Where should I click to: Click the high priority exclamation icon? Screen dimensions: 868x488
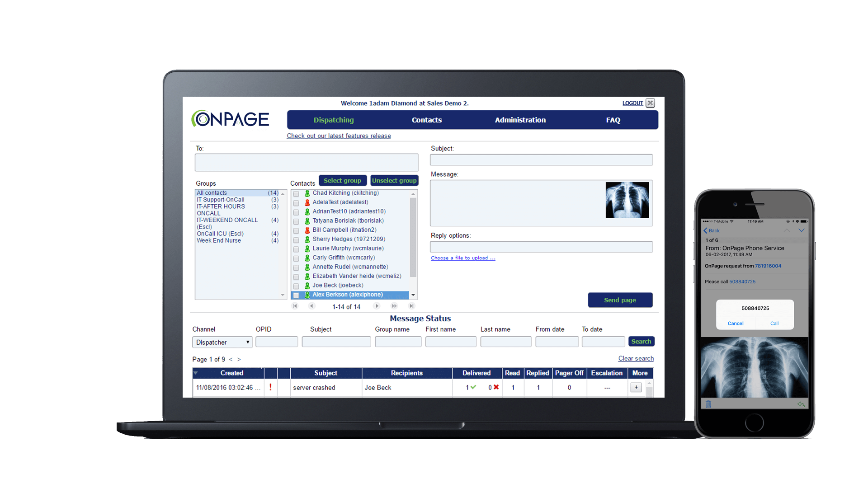(x=270, y=387)
